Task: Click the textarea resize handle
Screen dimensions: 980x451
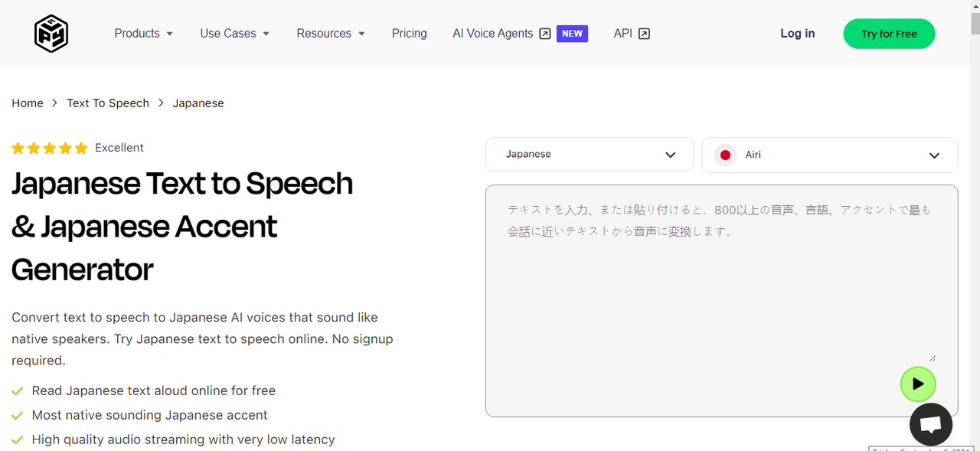Action: click(932, 358)
